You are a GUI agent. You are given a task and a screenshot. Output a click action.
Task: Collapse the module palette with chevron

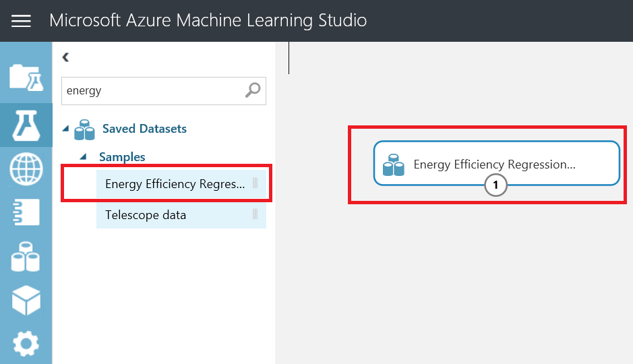point(65,57)
